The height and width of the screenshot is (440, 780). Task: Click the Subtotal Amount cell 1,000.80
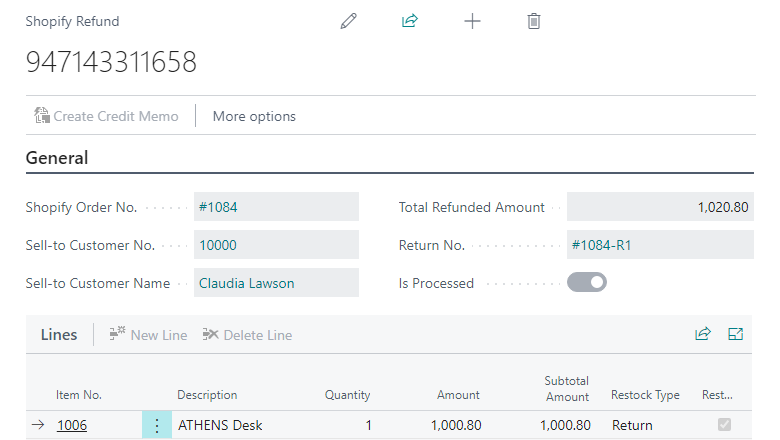coord(566,426)
